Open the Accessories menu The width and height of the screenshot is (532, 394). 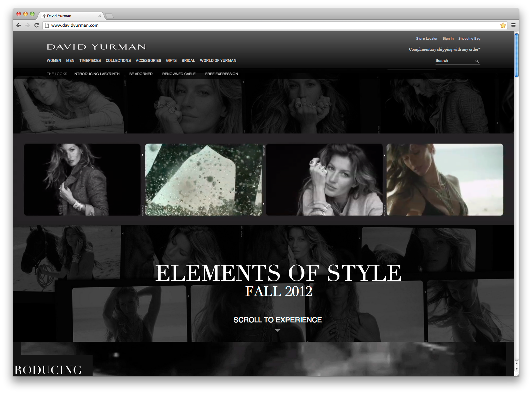pos(148,61)
